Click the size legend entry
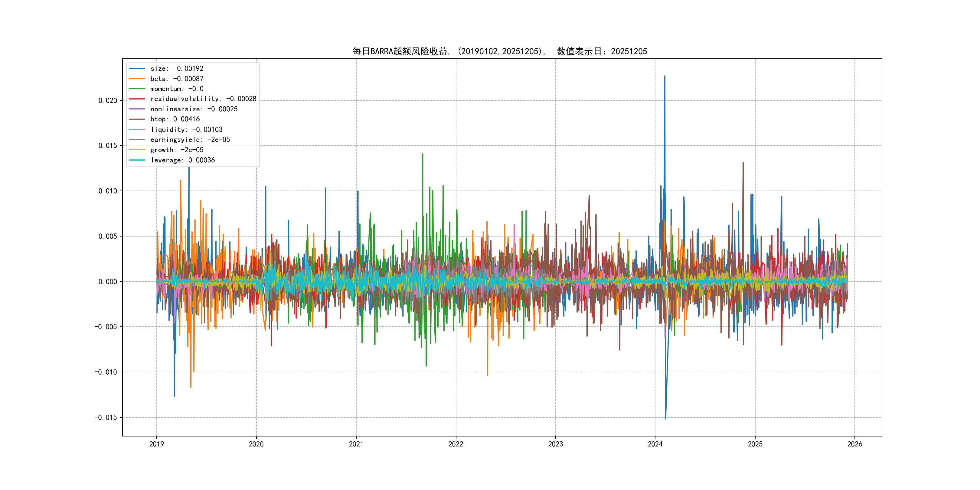980x490 pixels. click(177, 68)
